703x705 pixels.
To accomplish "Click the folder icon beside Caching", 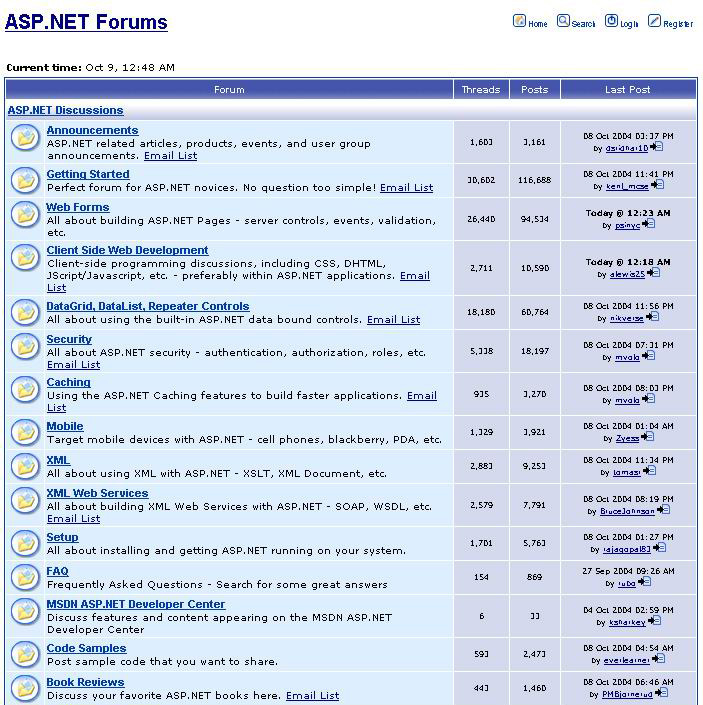I will click(x=25, y=389).
